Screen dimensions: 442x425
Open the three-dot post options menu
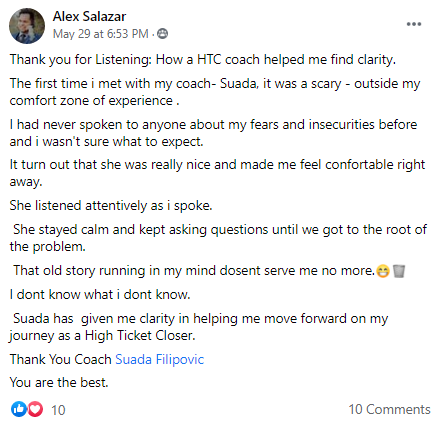pos(414,24)
